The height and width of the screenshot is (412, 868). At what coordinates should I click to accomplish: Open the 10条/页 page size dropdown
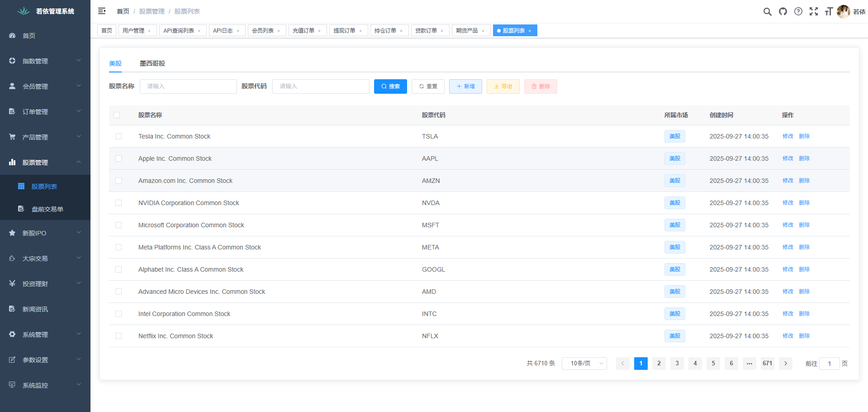584,364
